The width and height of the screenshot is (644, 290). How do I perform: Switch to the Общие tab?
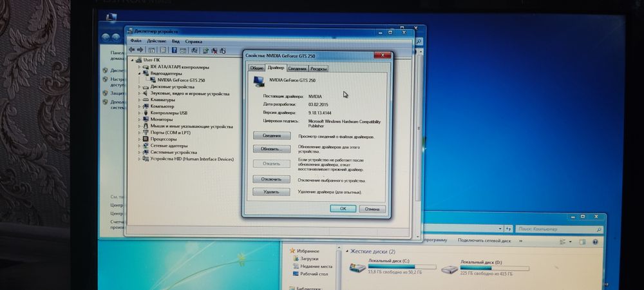point(257,68)
